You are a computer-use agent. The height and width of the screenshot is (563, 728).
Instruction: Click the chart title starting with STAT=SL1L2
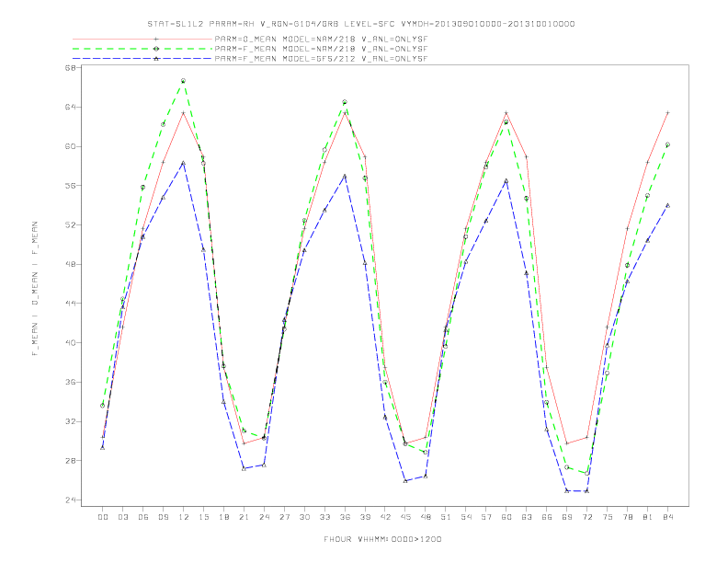[x=360, y=24]
